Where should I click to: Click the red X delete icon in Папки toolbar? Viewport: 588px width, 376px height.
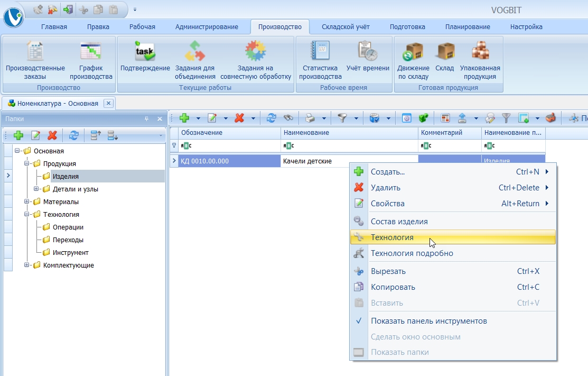point(52,135)
